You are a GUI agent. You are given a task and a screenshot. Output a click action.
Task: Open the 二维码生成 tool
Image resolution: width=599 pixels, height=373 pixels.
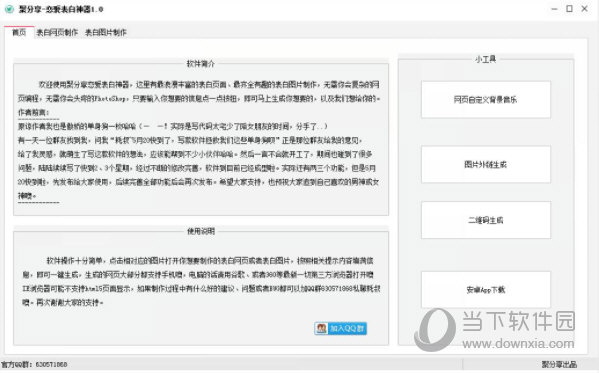[x=486, y=220]
